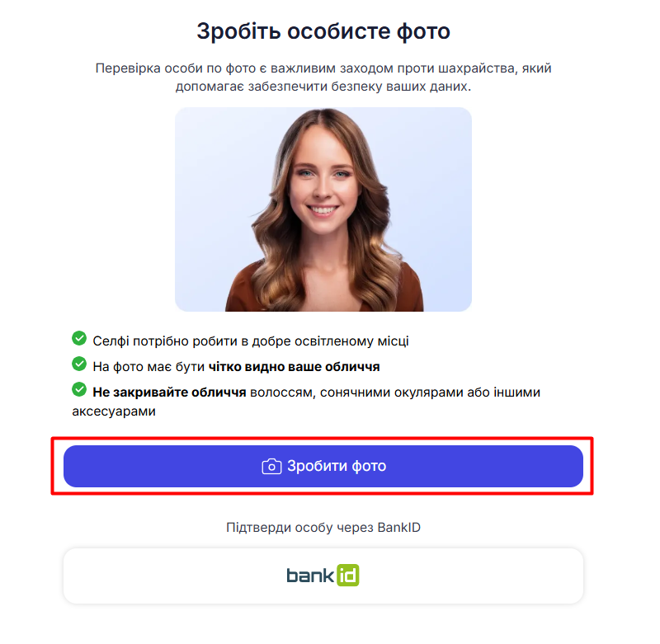660x644 pixels.
Task: Click the camera icon in the photo button
Action: coord(271,467)
